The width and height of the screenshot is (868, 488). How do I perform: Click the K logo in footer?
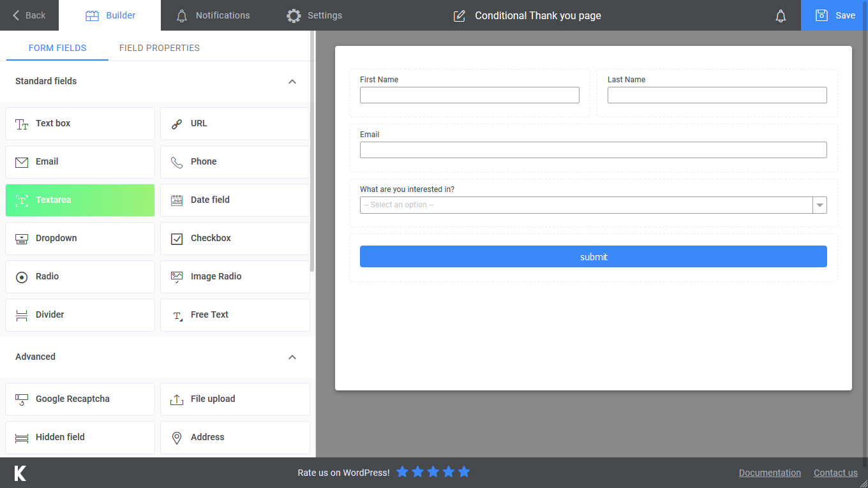[x=20, y=473]
